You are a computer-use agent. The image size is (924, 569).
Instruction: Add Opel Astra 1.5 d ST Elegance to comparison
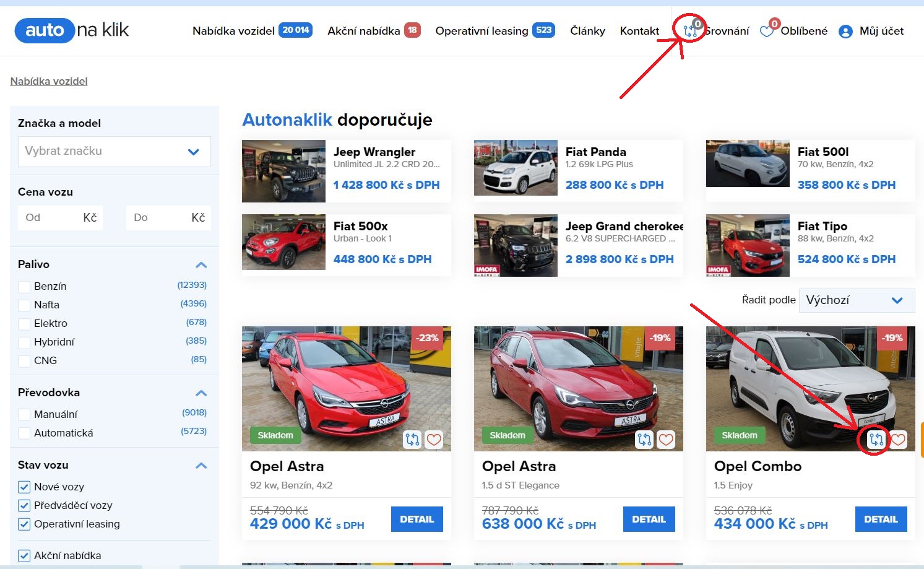point(644,440)
